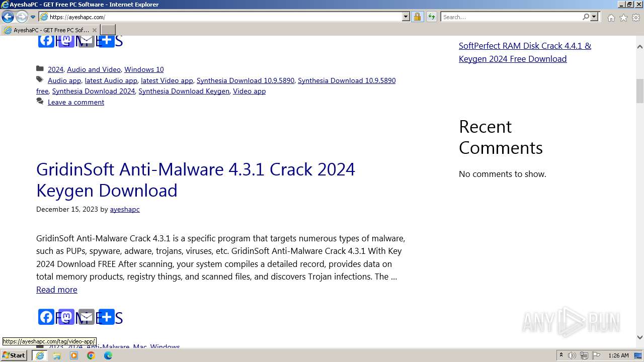Open the 2024 category link
644x362 pixels.
[x=55, y=69]
